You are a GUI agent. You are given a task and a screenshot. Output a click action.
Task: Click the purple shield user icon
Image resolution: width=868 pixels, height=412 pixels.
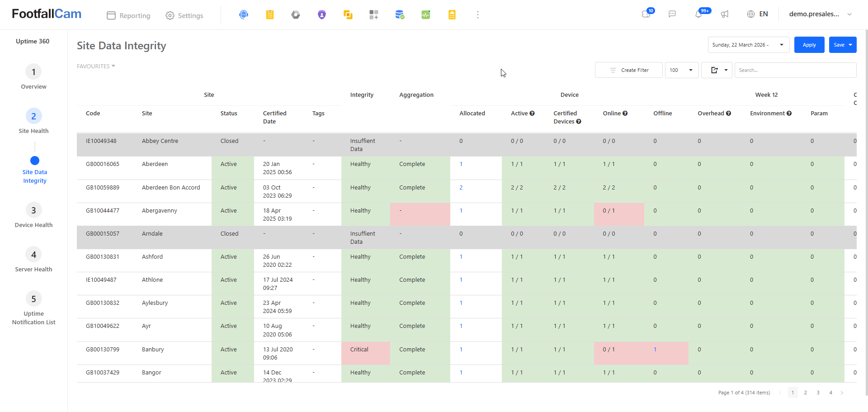click(x=322, y=15)
